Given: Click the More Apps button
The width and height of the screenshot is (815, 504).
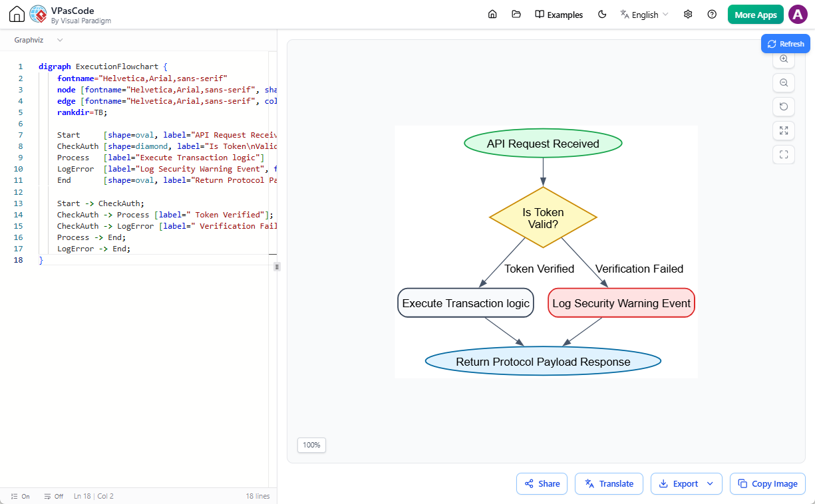Looking at the screenshot, I should point(755,15).
